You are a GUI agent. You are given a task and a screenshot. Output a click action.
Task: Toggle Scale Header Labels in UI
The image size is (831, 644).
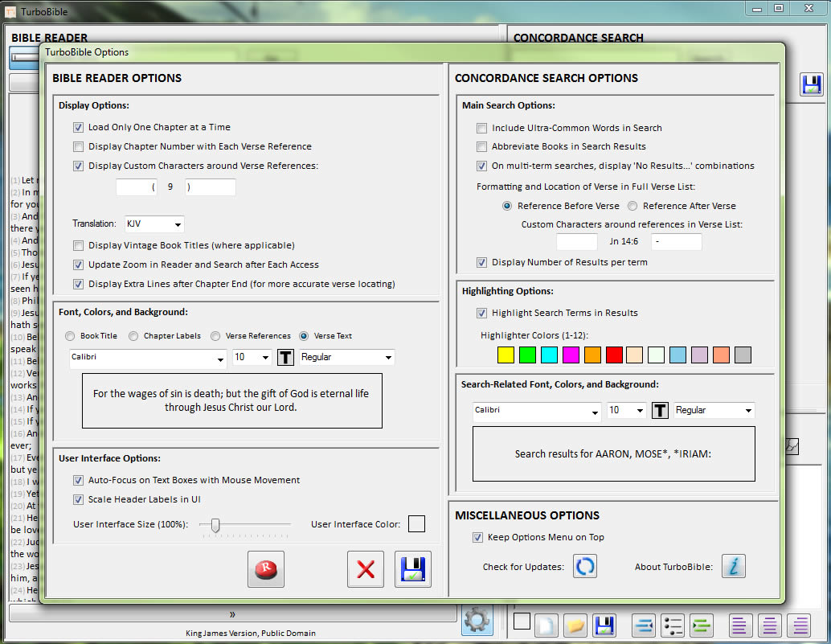(79, 499)
